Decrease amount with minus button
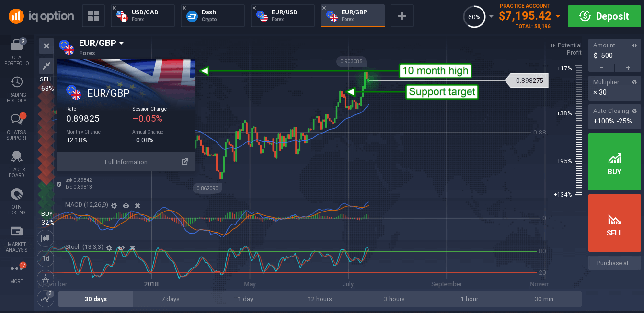Viewport: 644px width, 313px height. (601, 68)
